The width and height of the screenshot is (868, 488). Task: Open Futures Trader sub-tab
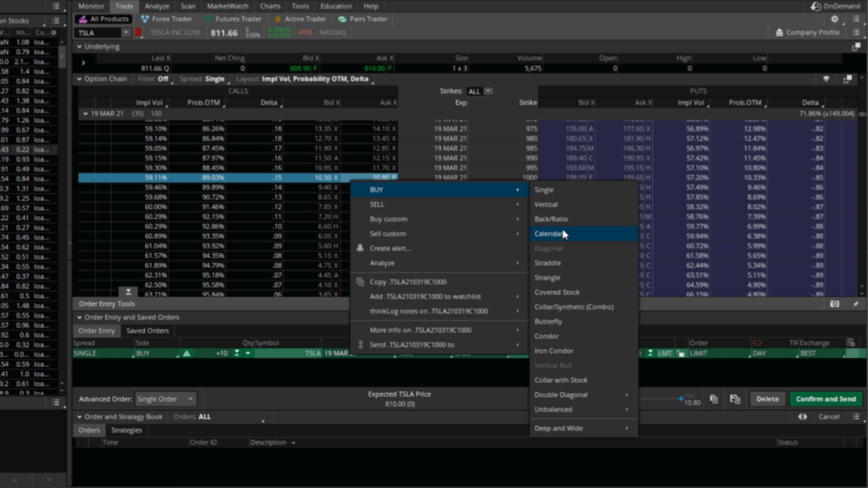coord(232,19)
